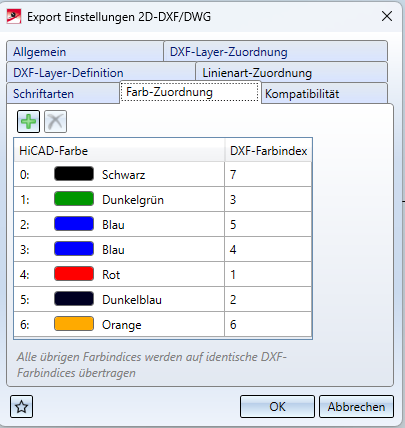Click the grayed delete assignment icon
The image size is (405, 428).
pyautogui.click(x=55, y=122)
